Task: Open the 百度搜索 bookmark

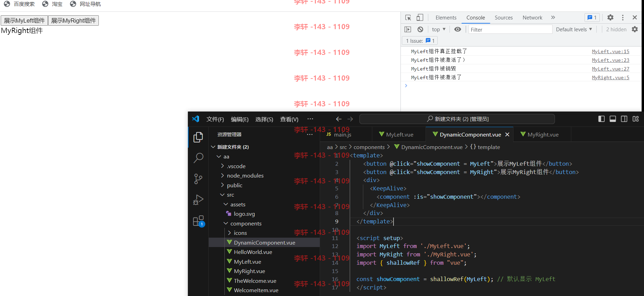Action: coord(19,4)
